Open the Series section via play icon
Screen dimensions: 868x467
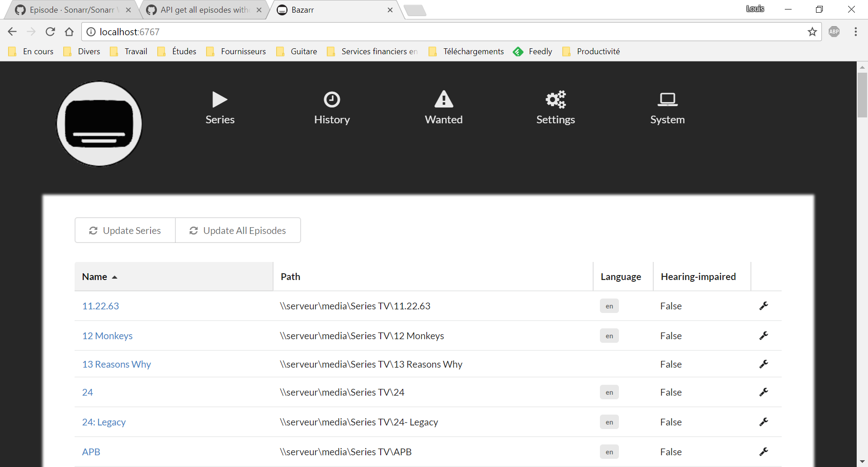coord(219,99)
